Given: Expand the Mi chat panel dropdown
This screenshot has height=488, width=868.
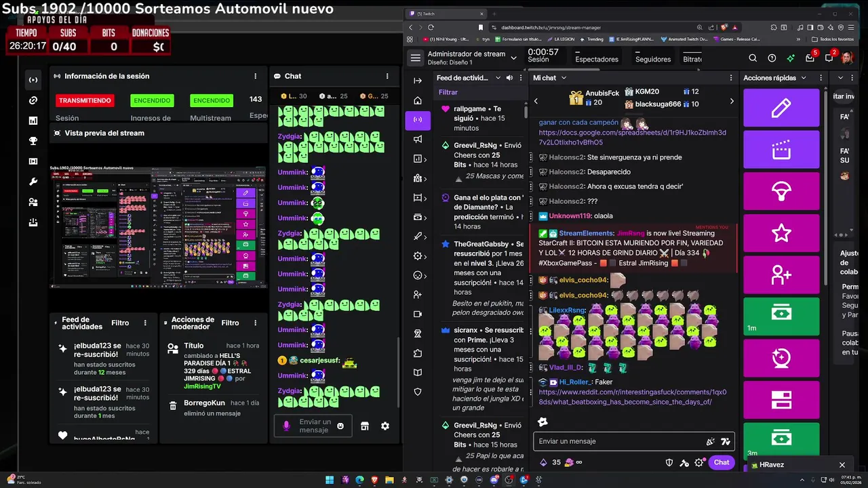Looking at the screenshot, I should (564, 78).
